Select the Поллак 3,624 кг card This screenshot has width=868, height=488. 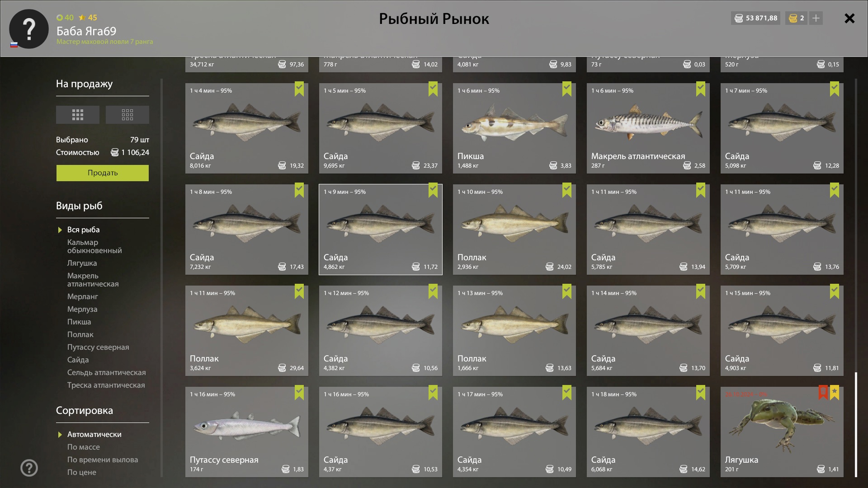pos(247,331)
